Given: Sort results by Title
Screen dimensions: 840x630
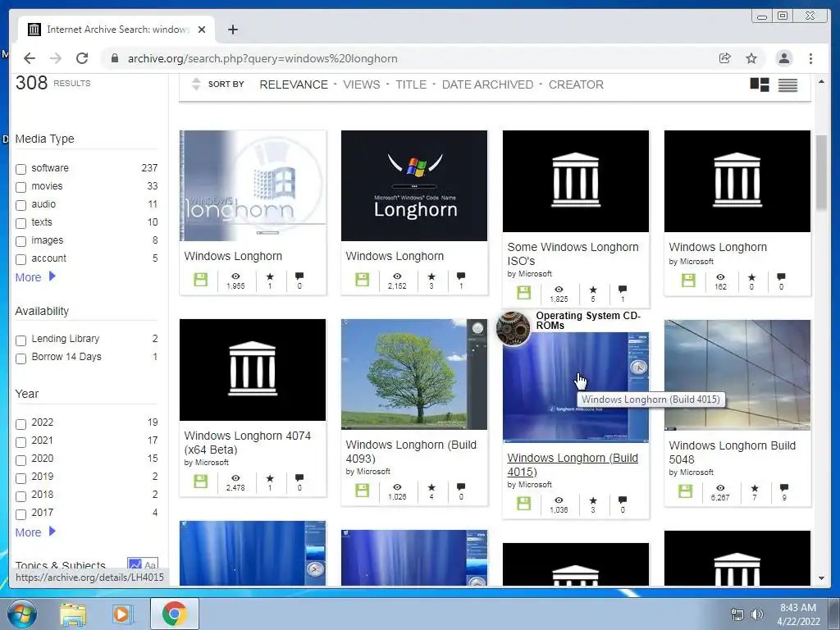Looking at the screenshot, I should [411, 84].
